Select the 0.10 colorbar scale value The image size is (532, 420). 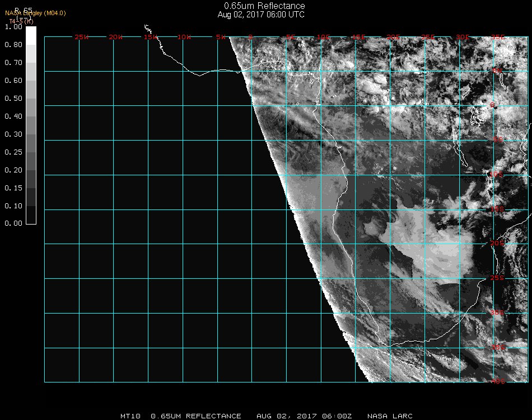13,206
